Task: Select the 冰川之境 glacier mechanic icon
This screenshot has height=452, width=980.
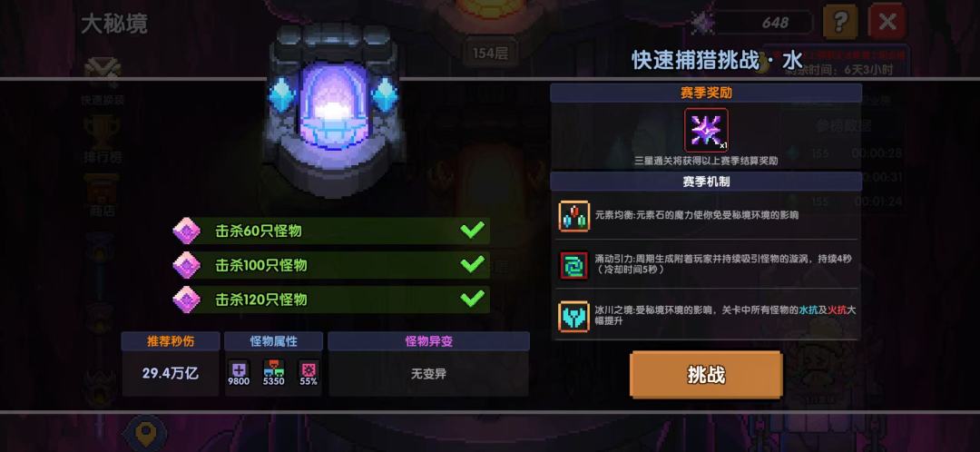Action: pyautogui.click(x=573, y=316)
